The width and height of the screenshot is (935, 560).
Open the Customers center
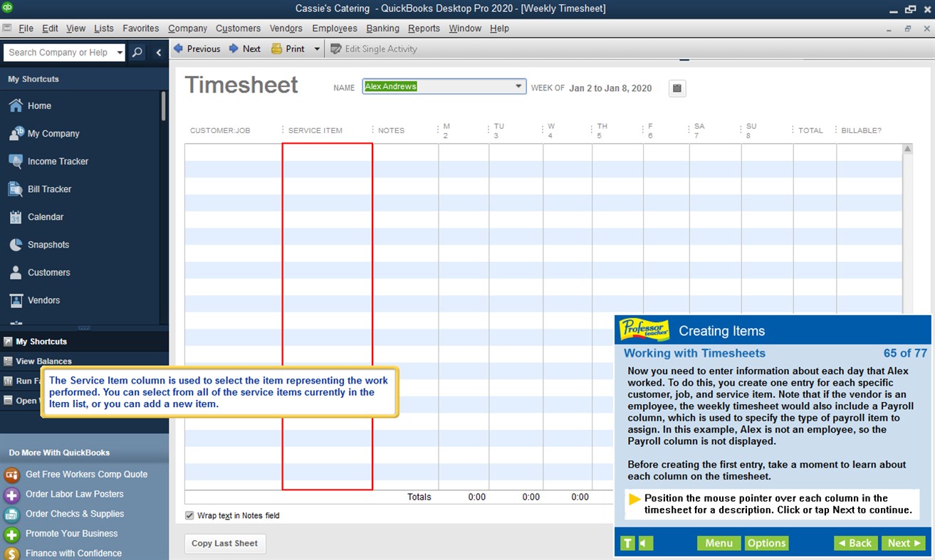49,272
